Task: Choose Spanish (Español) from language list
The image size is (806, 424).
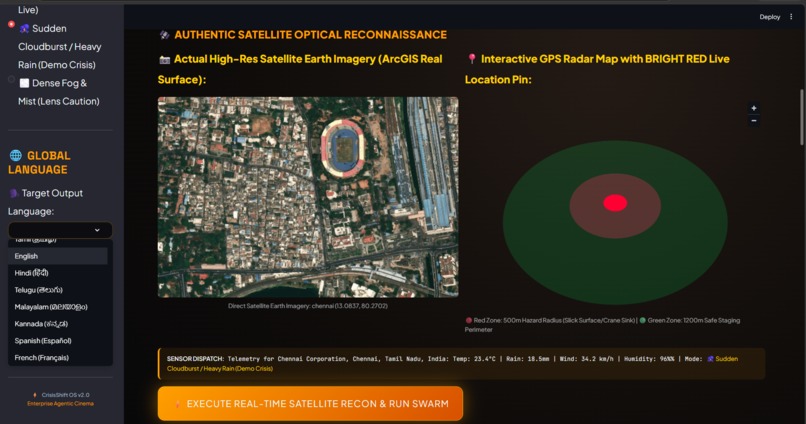Action: pyautogui.click(x=58, y=341)
